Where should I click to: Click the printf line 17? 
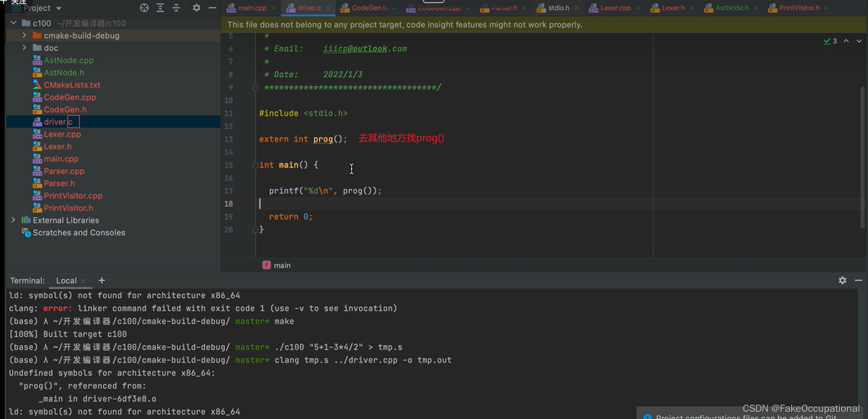coord(325,191)
